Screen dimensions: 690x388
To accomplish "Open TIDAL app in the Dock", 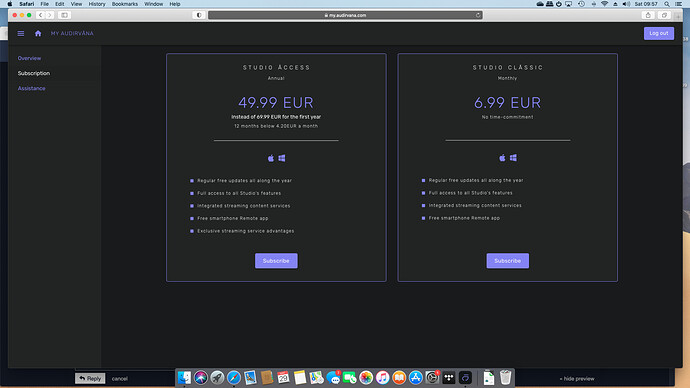I will 449,377.
